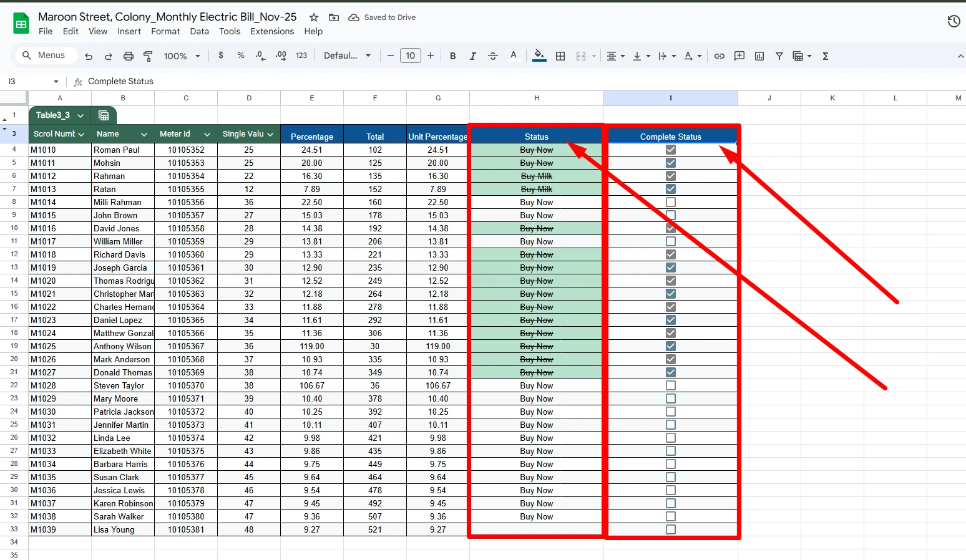Enable the checkbox for Steven Taylor's row

pyautogui.click(x=671, y=385)
